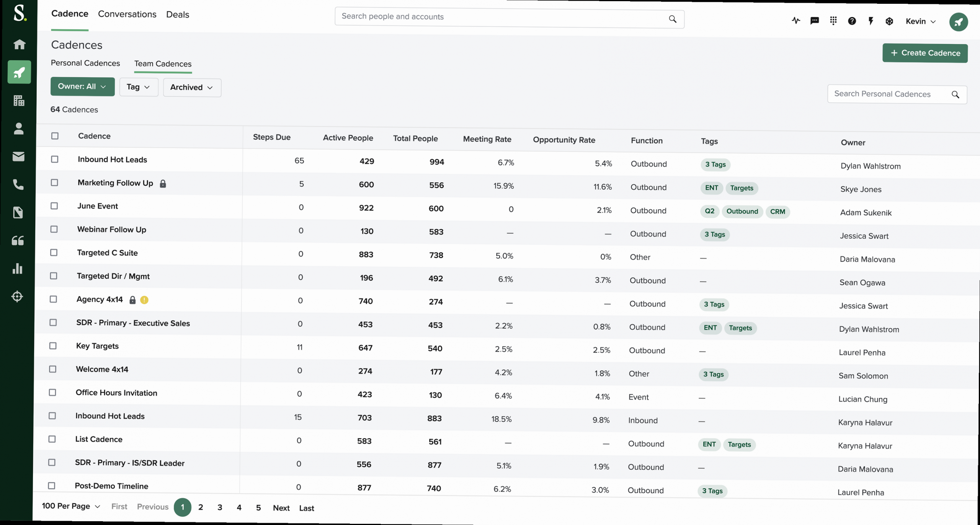Screen dimensions: 980x525
Task: Open the Accounts building icon in sidebar
Action: coord(19,101)
